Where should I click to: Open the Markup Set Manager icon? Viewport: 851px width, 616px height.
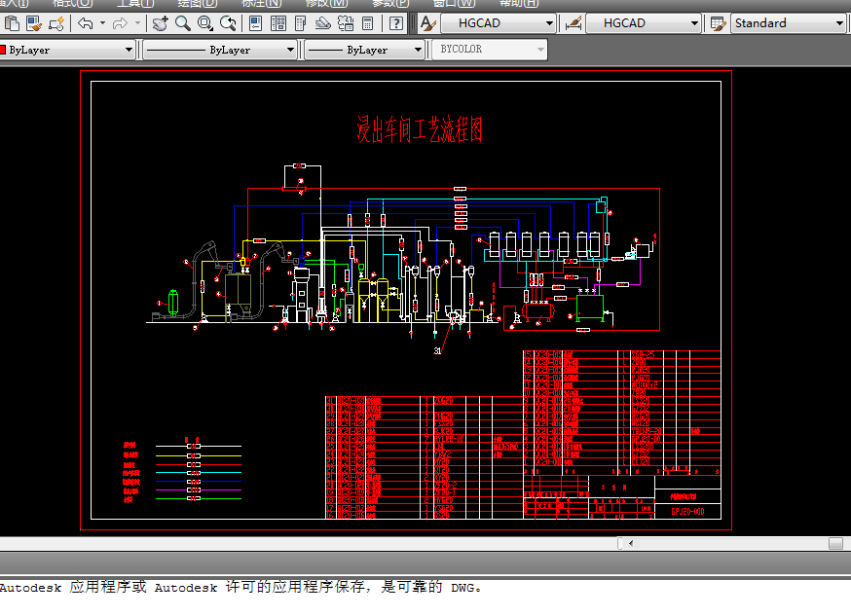tap(346, 23)
